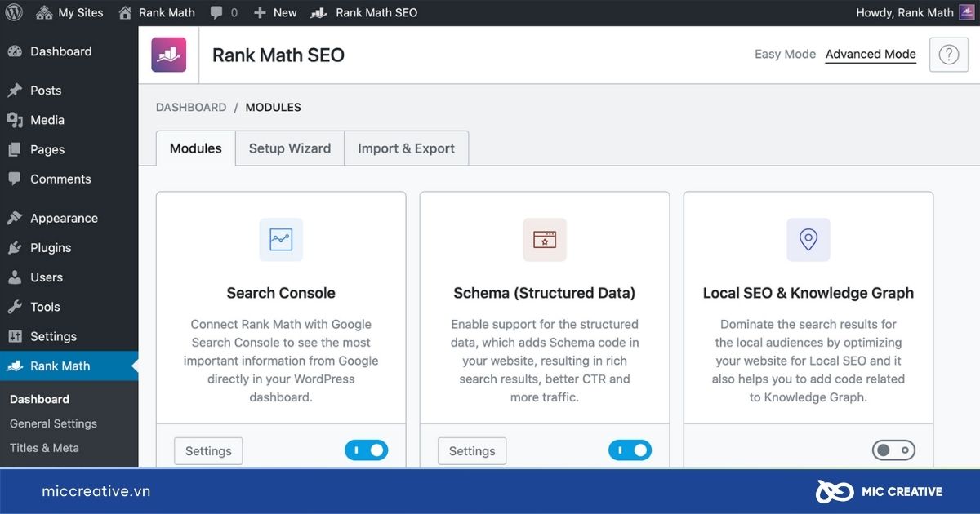This screenshot has height=514, width=980.
Task: Open Schema (Structured Data) Settings button
Action: click(x=472, y=451)
